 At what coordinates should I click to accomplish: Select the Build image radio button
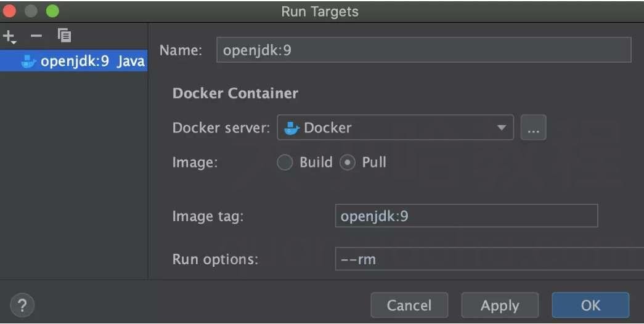[x=285, y=163]
